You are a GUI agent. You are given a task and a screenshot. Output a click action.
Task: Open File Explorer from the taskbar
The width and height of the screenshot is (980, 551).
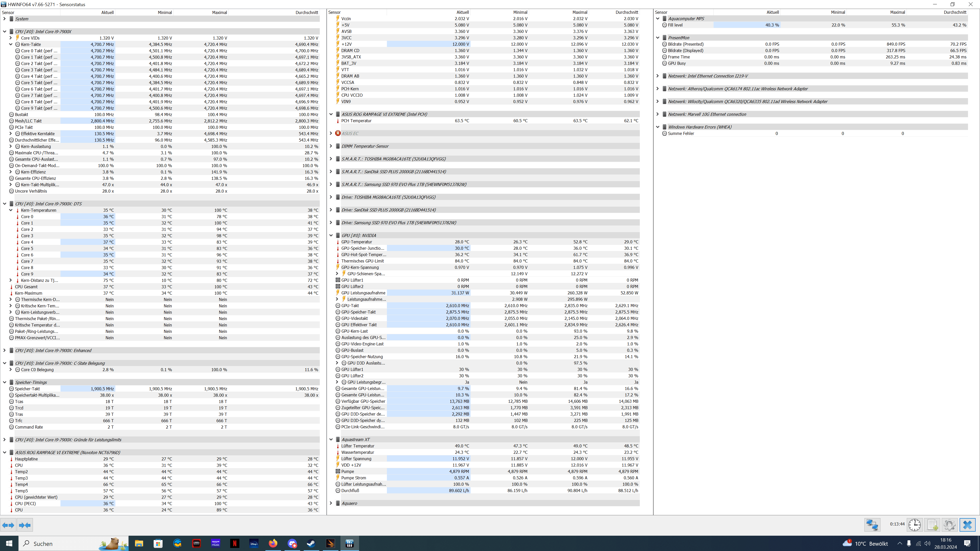pyautogui.click(x=139, y=543)
